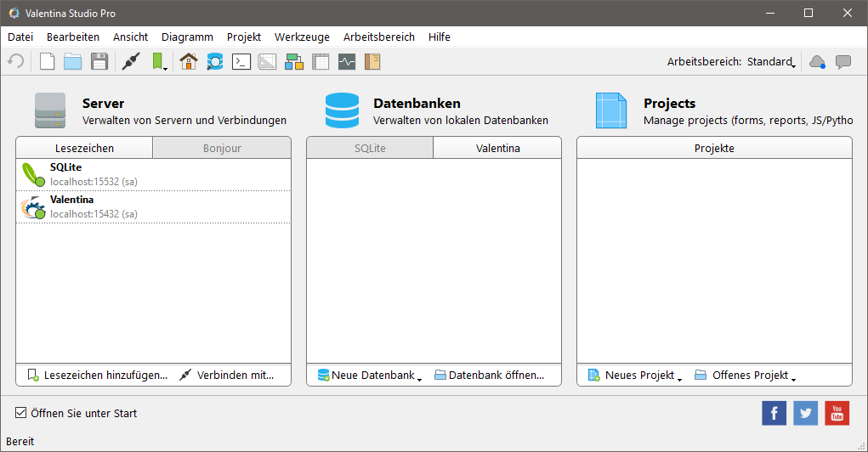Open the Datei menu
Image resolution: width=868 pixels, height=452 pixels.
[x=20, y=37]
